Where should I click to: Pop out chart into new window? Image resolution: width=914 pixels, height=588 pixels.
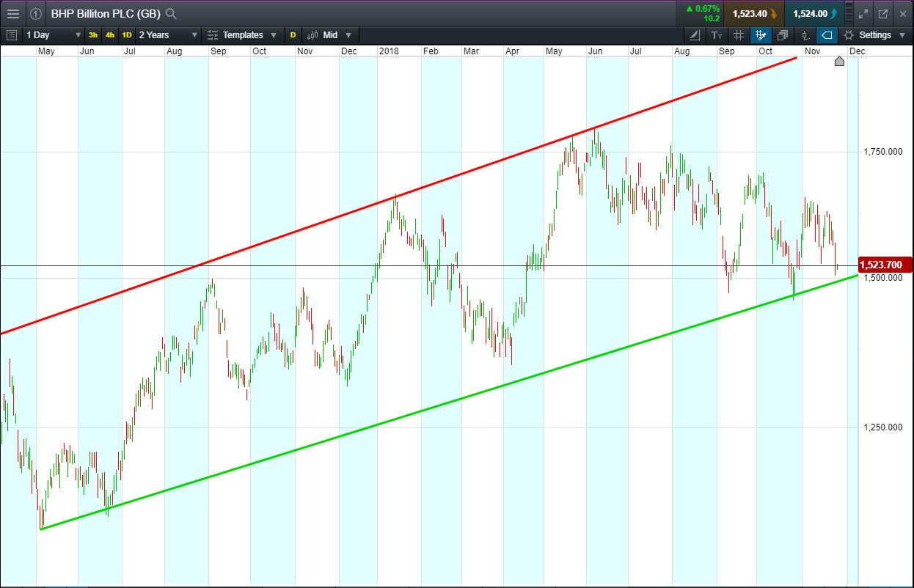coord(883,13)
